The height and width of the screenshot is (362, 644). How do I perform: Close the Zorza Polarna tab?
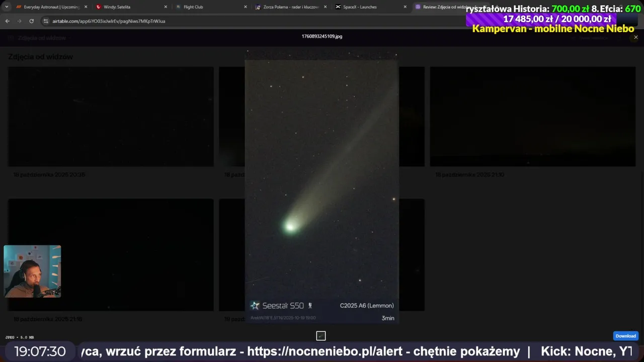325,7
